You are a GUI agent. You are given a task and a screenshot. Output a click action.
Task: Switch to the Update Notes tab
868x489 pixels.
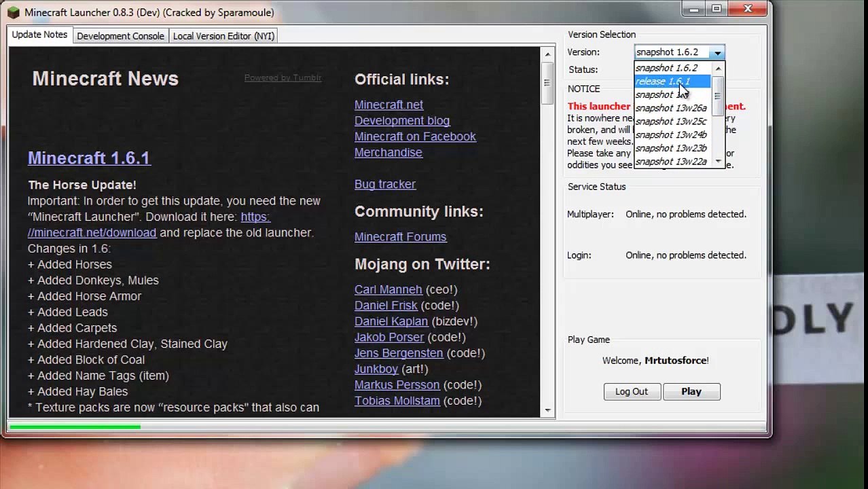(x=39, y=35)
